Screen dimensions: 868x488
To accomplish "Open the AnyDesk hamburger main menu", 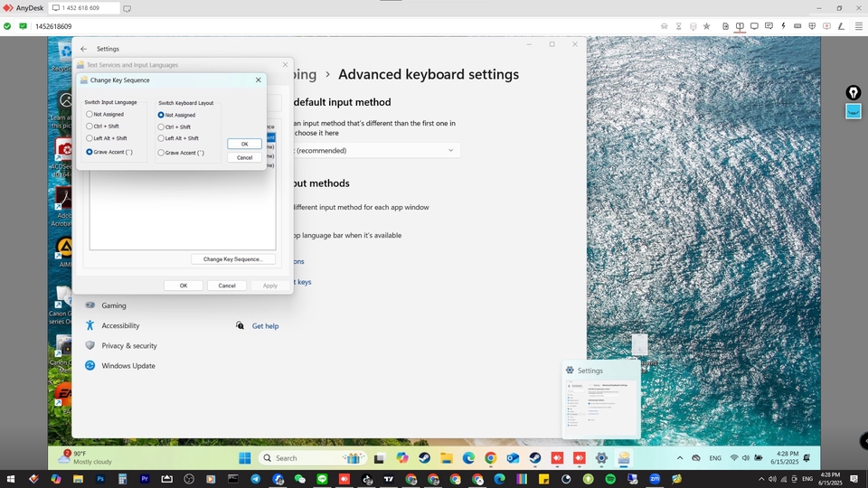I will (857, 26).
